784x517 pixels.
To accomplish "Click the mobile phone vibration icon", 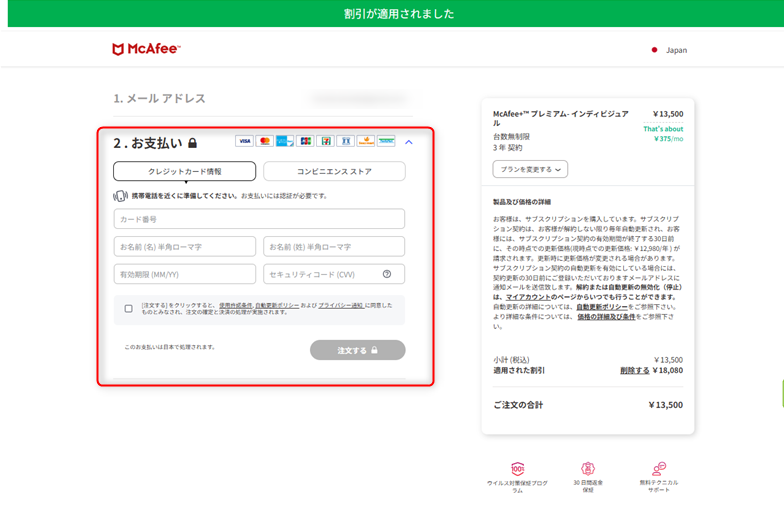I will pyautogui.click(x=120, y=196).
